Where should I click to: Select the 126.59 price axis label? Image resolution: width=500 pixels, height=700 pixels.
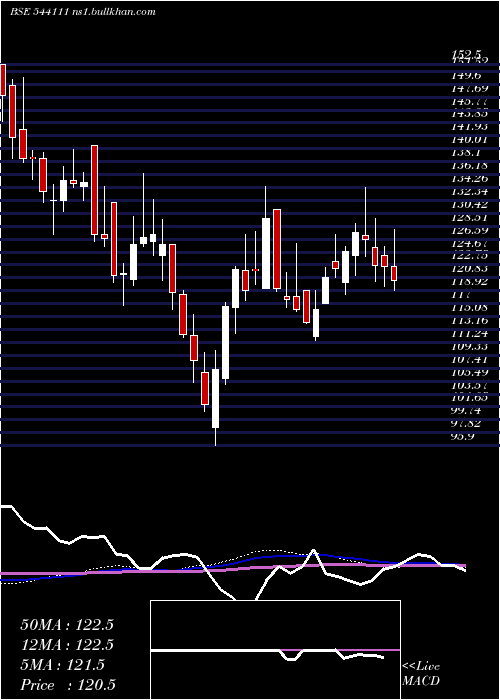[470, 230]
